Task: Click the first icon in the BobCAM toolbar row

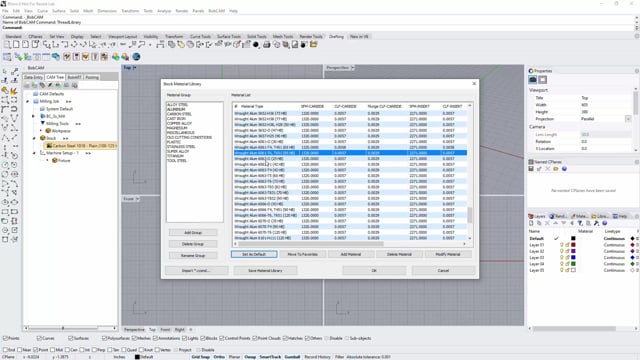Action: coord(7,57)
